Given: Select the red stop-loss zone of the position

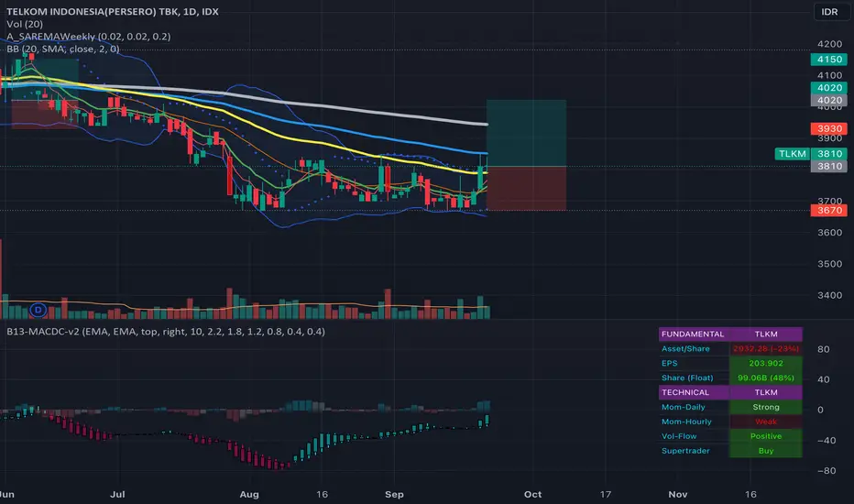Looking at the screenshot, I should coord(526,189).
